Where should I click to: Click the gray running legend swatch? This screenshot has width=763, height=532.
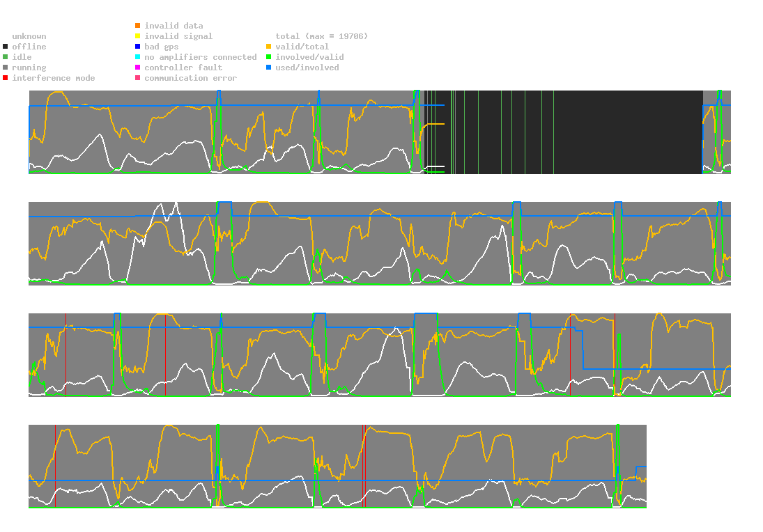(x=6, y=68)
